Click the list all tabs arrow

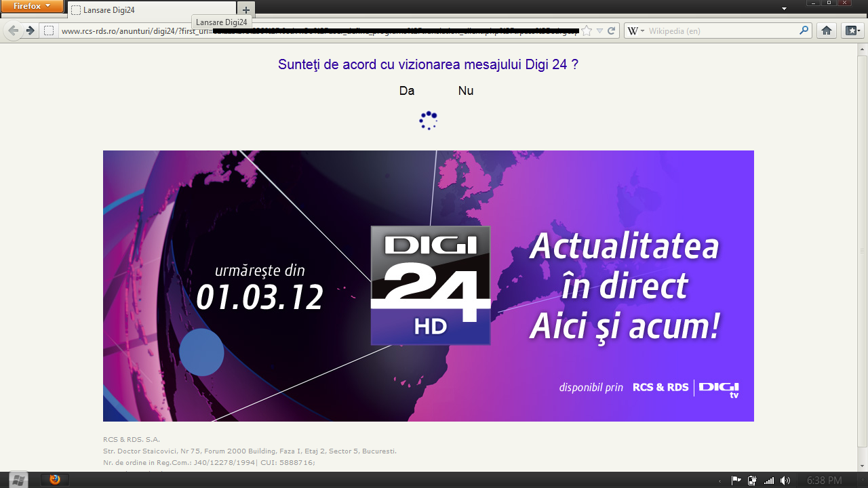(x=784, y=8)
